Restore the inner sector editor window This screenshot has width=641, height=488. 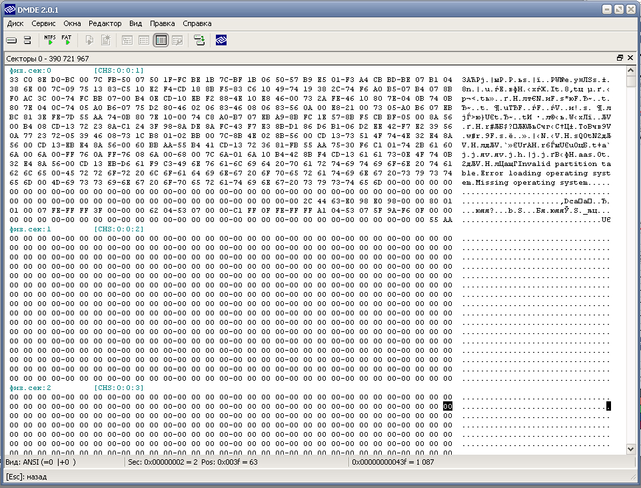pos(620,59)
